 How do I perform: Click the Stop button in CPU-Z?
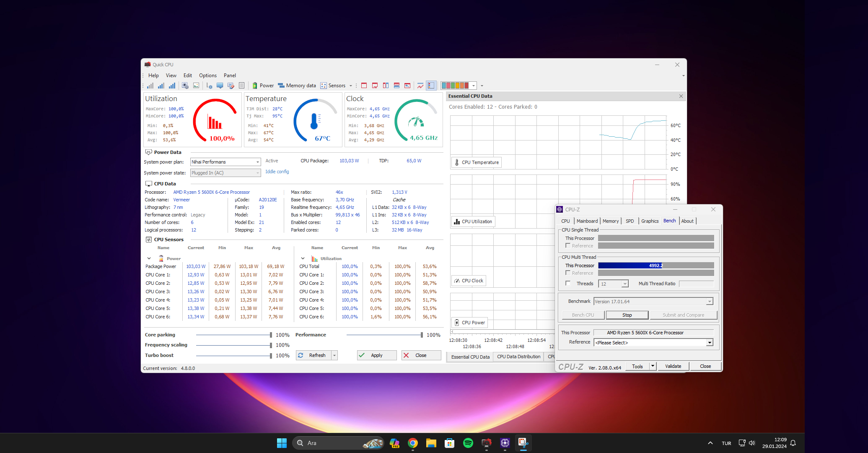tap(627, 315)
